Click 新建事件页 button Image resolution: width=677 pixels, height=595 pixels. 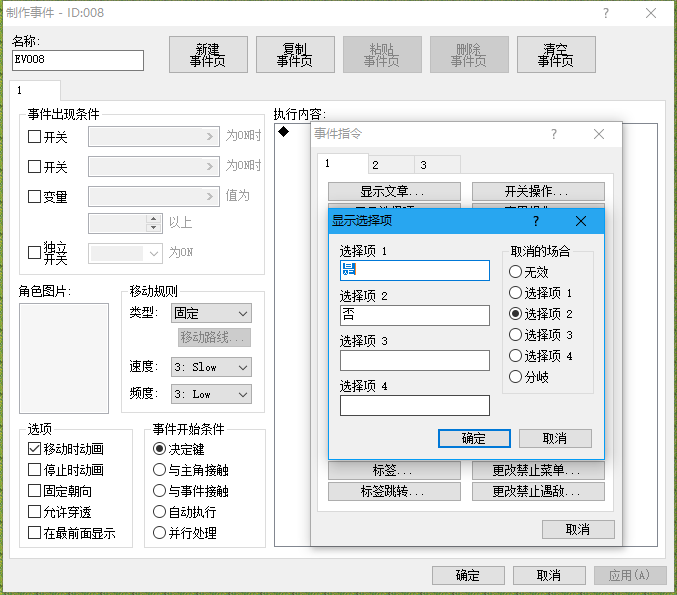tap(208, 54)
